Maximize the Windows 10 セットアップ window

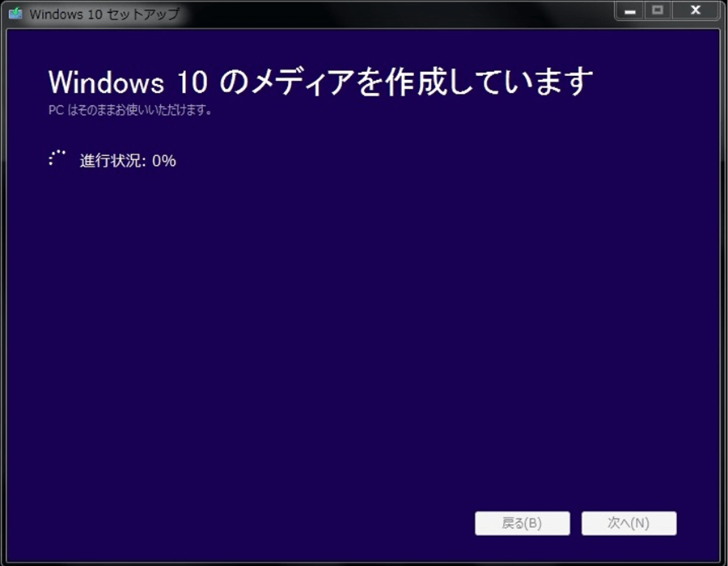point(658,11)
